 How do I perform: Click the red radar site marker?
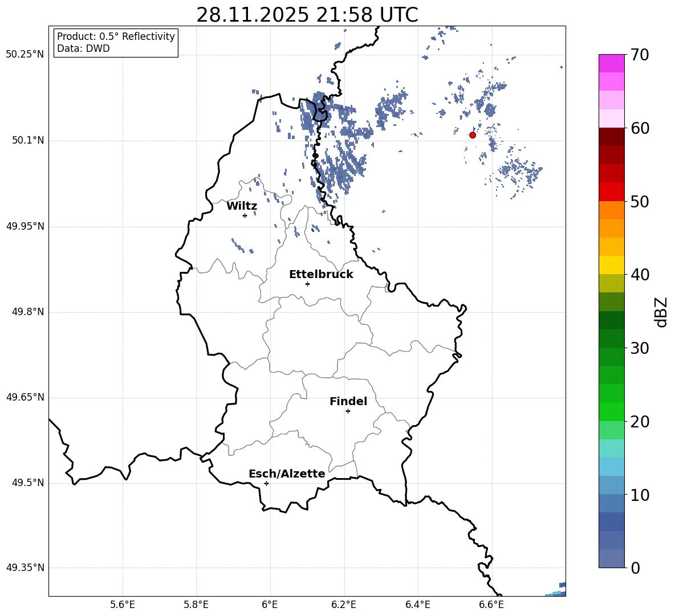tap(472, 135)
